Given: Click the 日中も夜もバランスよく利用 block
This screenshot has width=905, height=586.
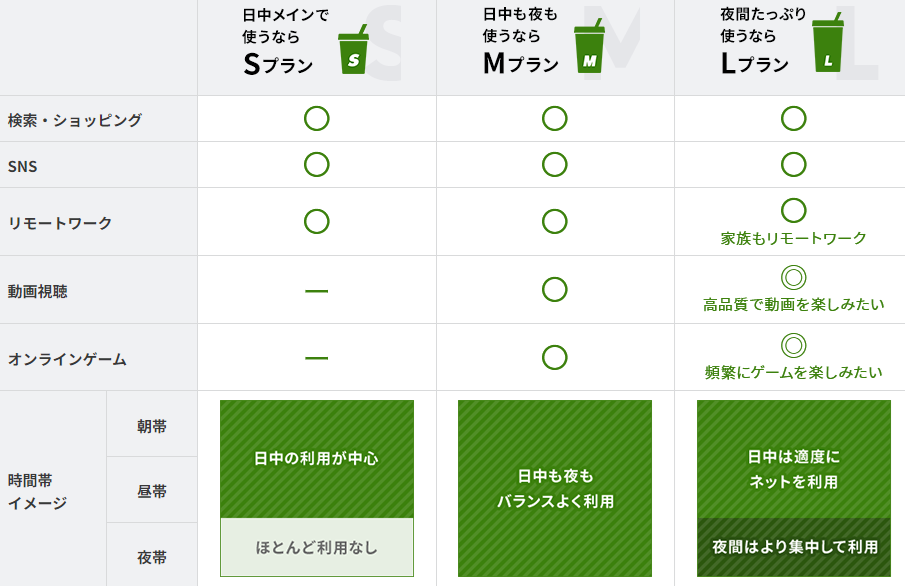Looking at the screenshot, I should coord(555,488).
